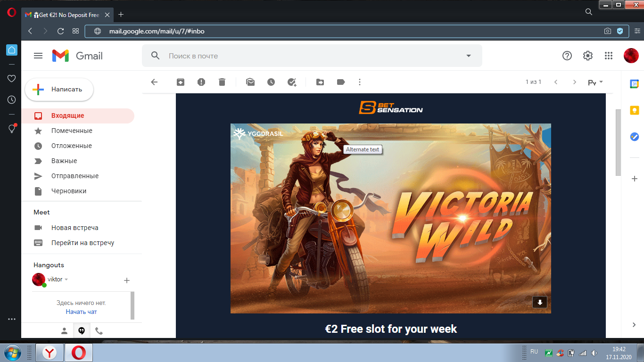Delete this email with trash icon

[222, 82]
